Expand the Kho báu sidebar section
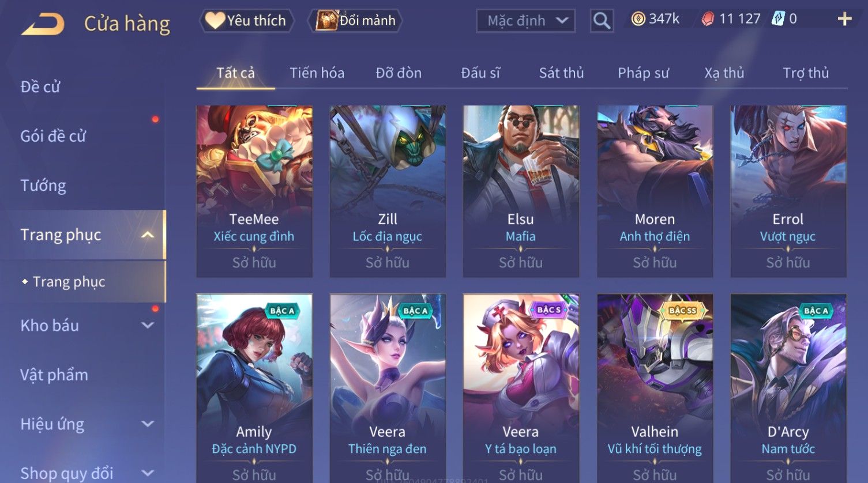The width and height of the screenshot is (868, 483). 148,325
